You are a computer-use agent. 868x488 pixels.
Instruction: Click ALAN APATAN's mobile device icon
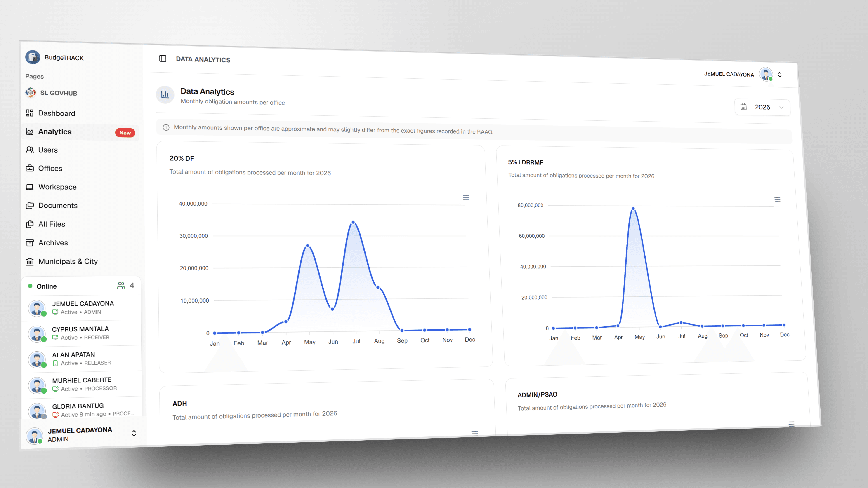pos(55,363)
